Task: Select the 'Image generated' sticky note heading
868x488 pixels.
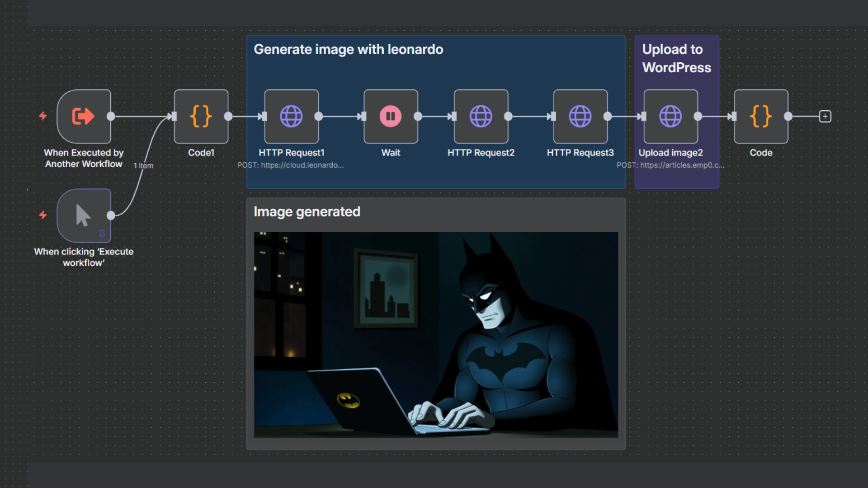Action: pos(307,211)
